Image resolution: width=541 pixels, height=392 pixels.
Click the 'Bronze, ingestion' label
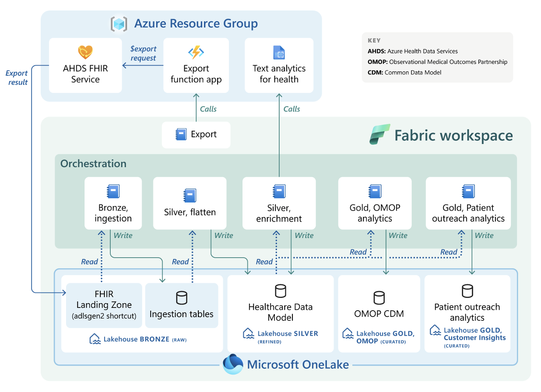pos(113,213)
